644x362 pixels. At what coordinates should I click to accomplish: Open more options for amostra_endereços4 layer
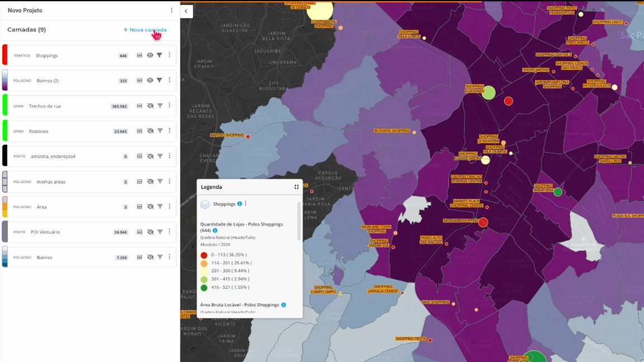tap(169, 156)
